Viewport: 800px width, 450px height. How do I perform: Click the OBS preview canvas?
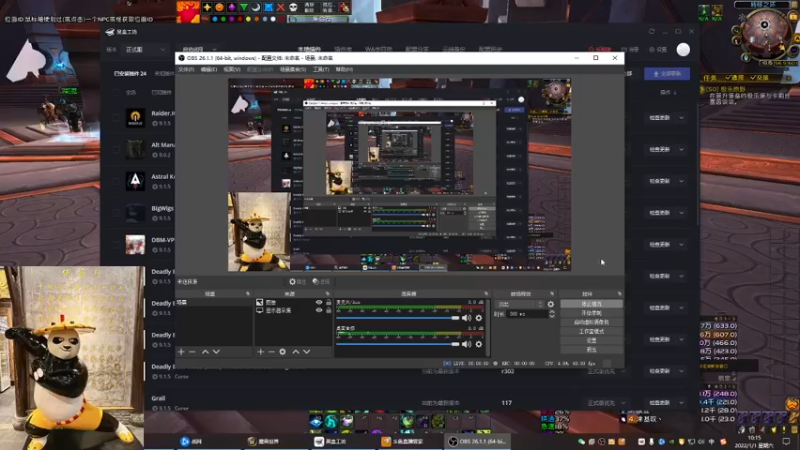[399, 174]
